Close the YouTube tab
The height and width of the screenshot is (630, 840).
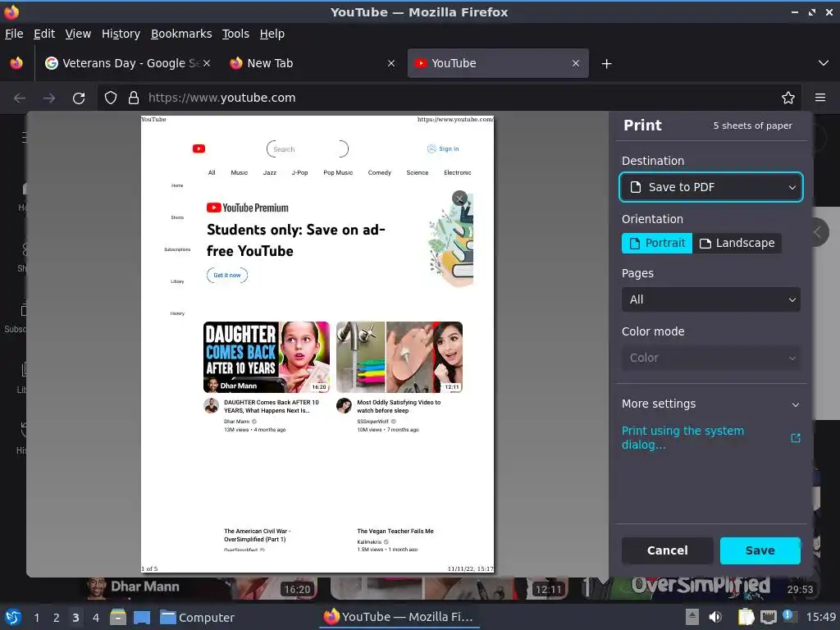(575, 63)
